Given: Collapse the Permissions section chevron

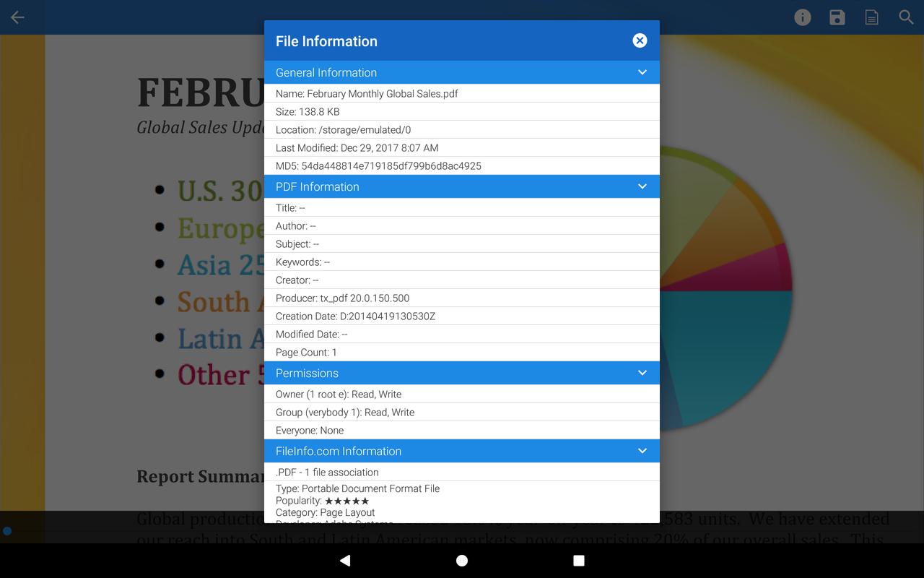Looking at the screenshot, I should point(642,373).
